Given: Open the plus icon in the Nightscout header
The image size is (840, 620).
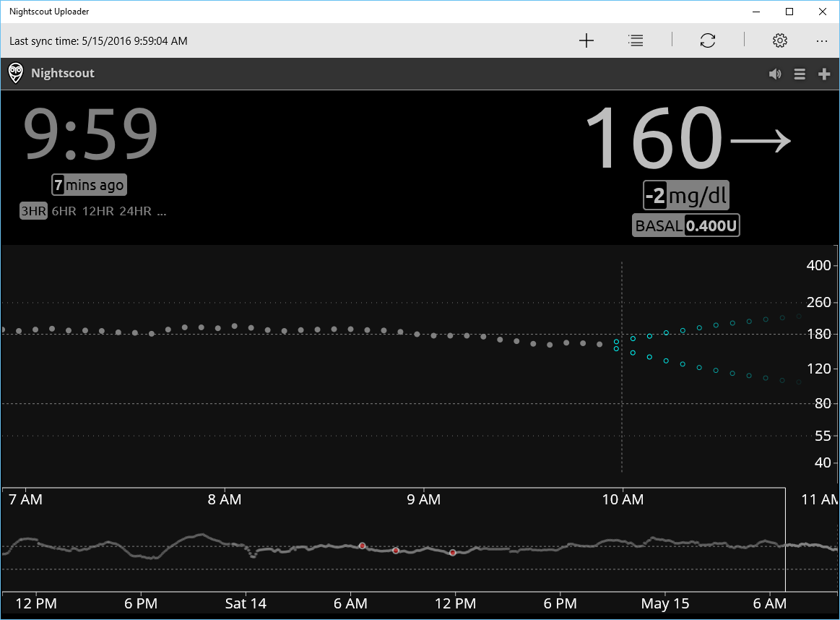Looking at the screenshot, I should pyautogui.click(x=824, y=73).
